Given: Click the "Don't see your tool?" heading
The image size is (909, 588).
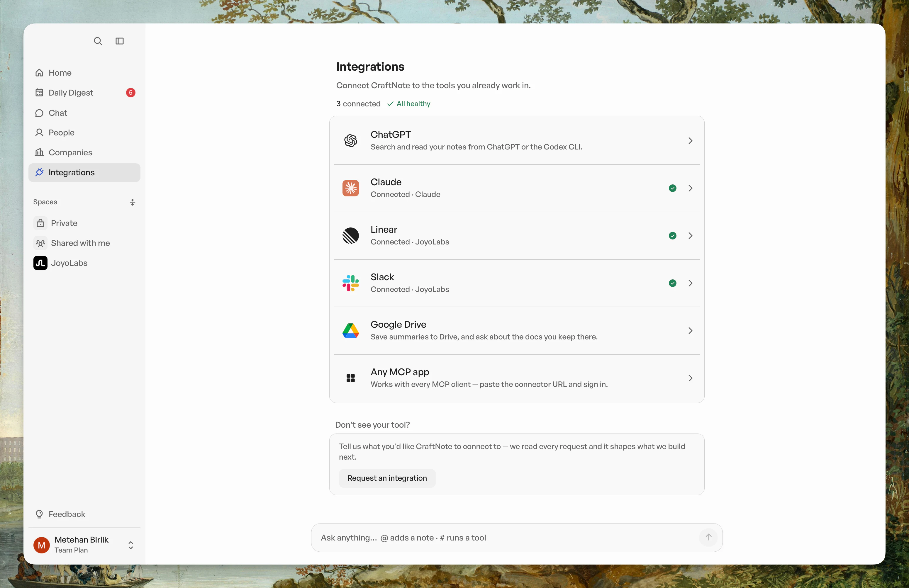Looking at the screenshot, I should click(x=372, y=424).
